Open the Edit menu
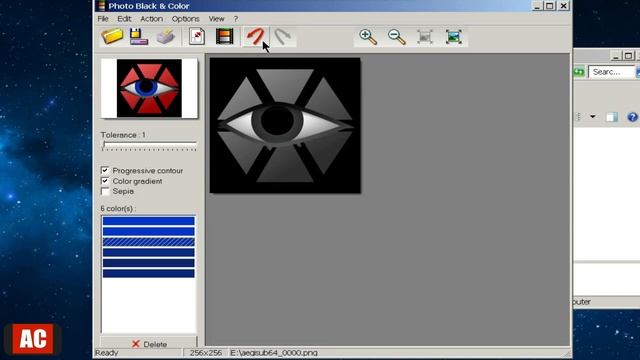The width and height of the screenshot is (640, 360). [124, 19]
